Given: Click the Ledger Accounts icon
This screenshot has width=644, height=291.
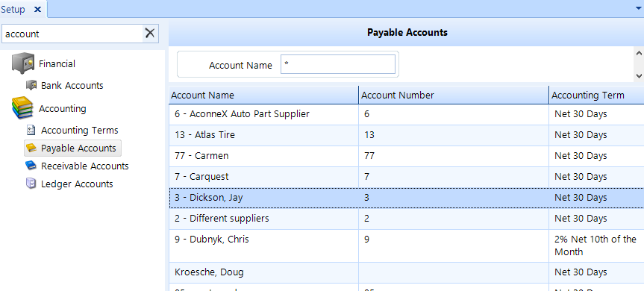Looking at the screenshot, I should [x=31, y=184].
